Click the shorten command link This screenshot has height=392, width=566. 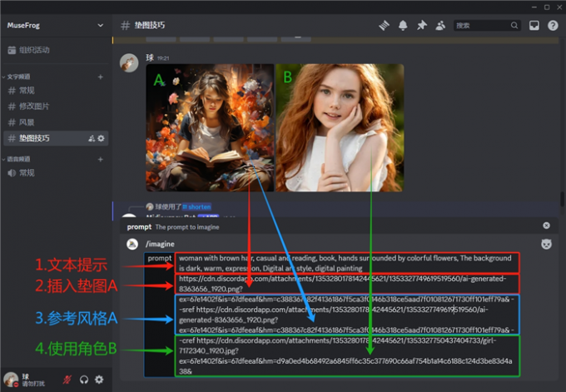tap(196, 207)
